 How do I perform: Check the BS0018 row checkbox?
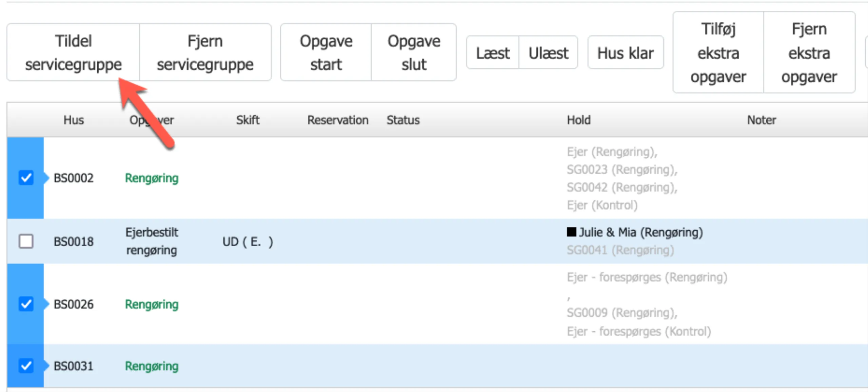pyautogui.click(x=26, y=241)
